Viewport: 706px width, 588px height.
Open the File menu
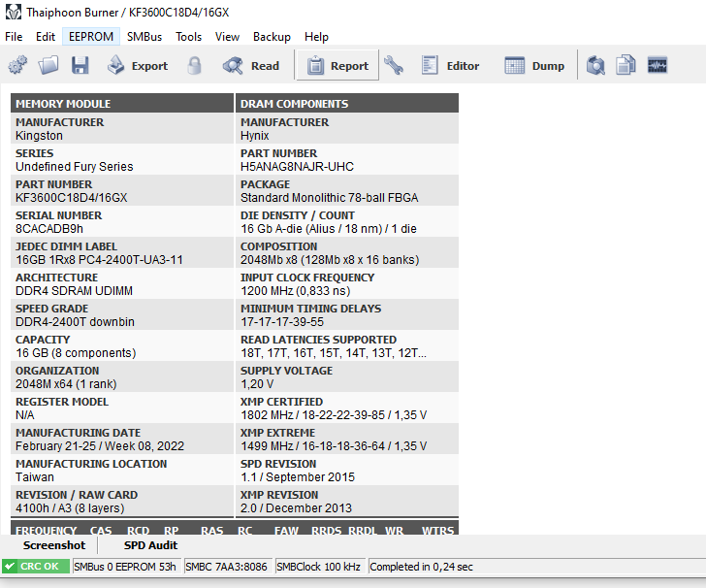(x=14, y=37)
